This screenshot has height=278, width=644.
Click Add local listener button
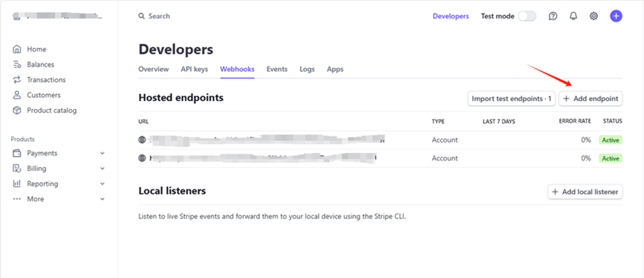point(585,192)
